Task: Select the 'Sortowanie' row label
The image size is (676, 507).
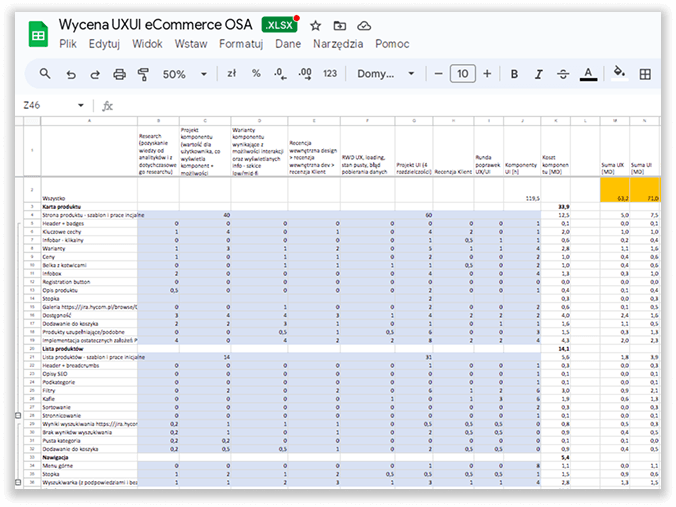Action: [89, 407]
